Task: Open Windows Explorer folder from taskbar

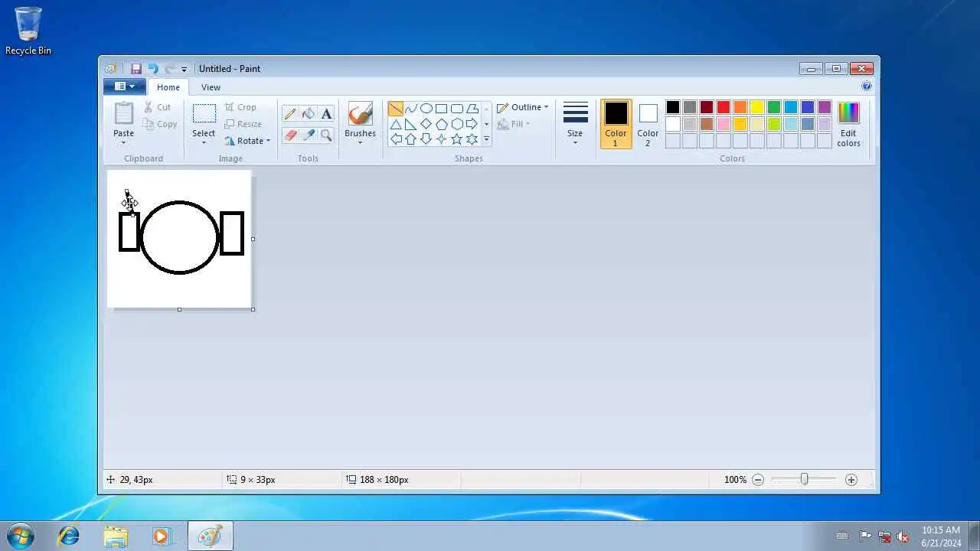Action: 116,536
